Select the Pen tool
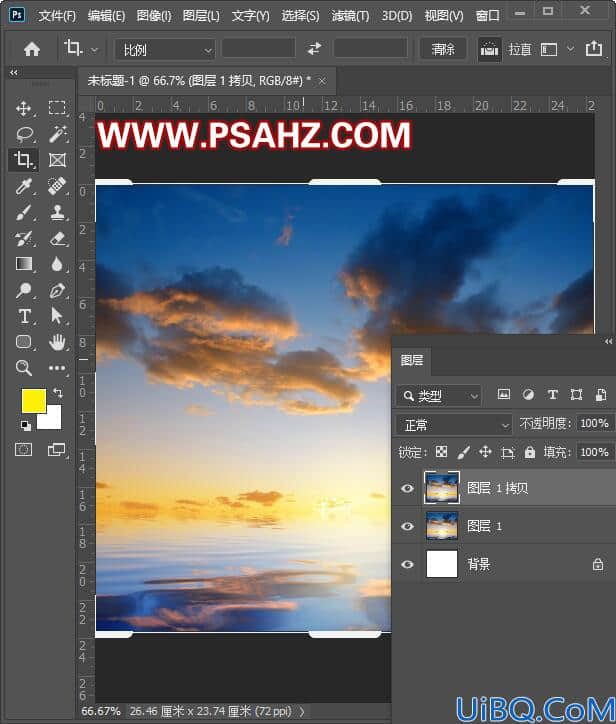The width and height of the screenshot is (616, 724). point(57,290)
